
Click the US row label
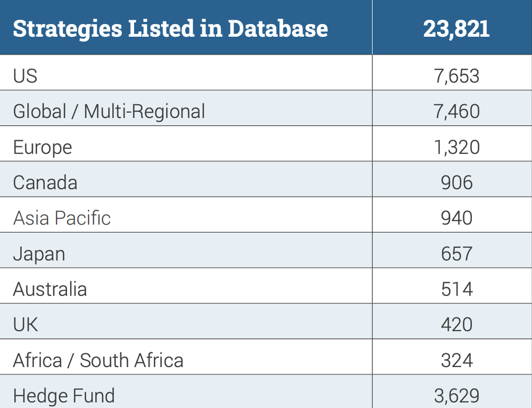(25, 76)
